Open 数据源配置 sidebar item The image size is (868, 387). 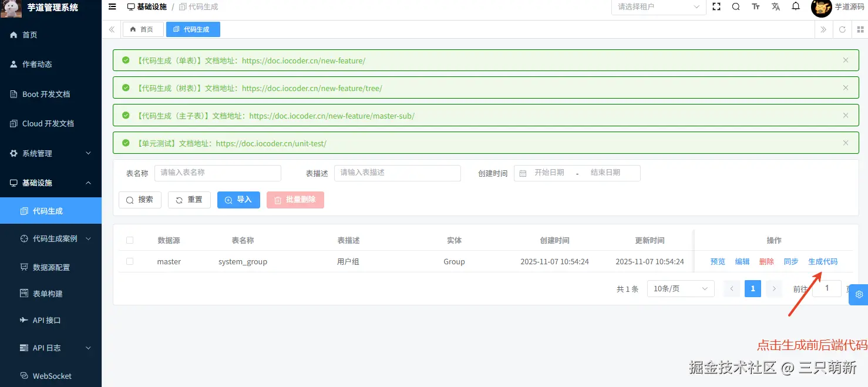pos(51,267)
